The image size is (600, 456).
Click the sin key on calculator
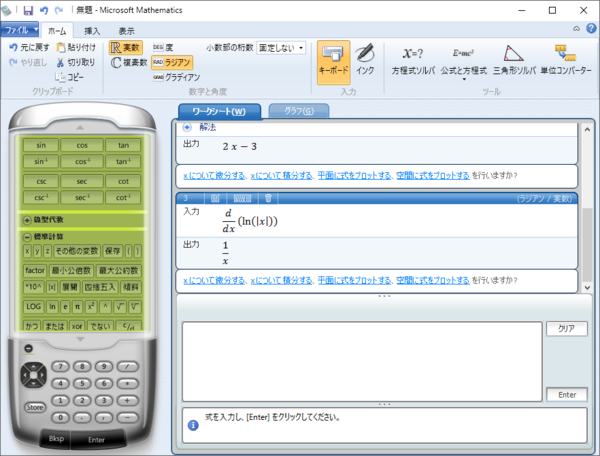pos(41,145)
